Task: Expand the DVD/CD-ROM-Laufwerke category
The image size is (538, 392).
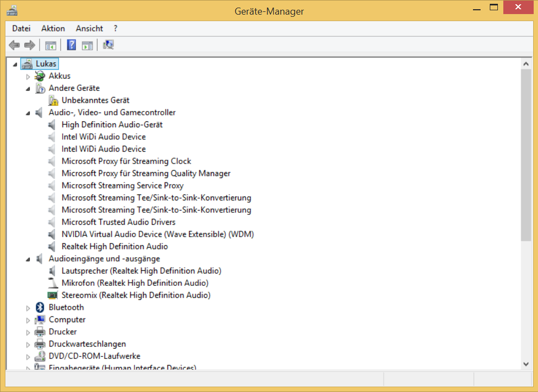Action: pyautogui.click(x=28, y=357)
